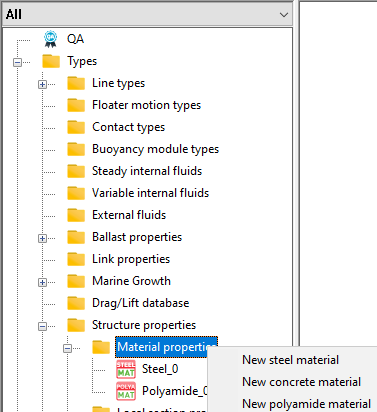Click the Structure properties folder icon

(76, 325)
